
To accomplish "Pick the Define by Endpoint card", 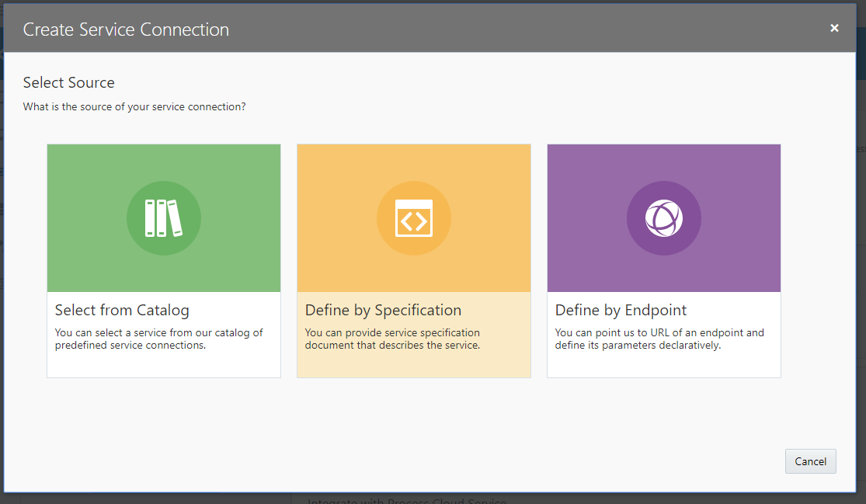I will pyautogui.click(x=663, y=260).
